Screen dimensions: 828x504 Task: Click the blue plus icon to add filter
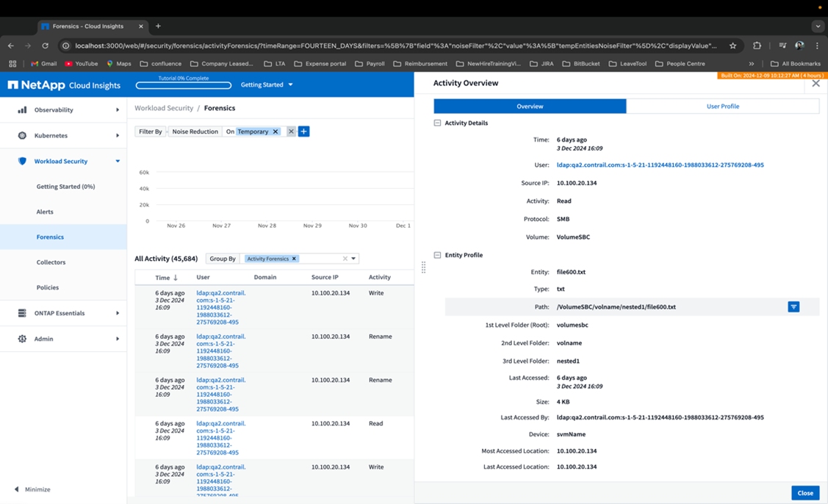point(304,132)
